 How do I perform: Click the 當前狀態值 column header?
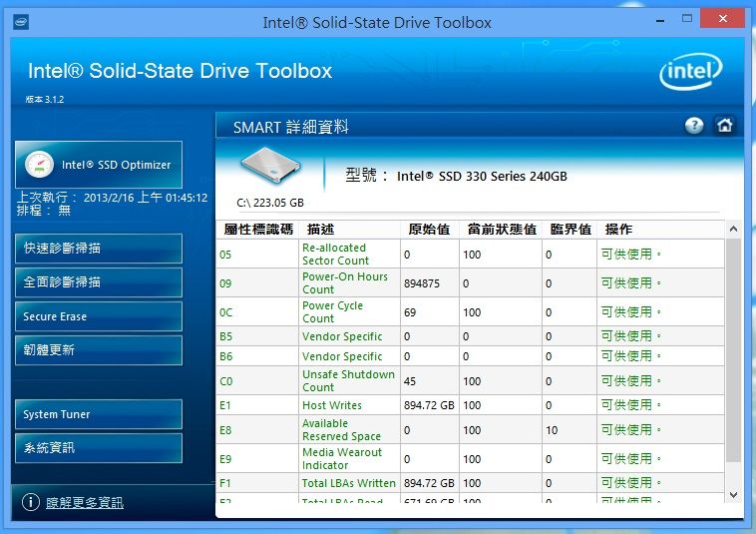[x=502, y=230]
